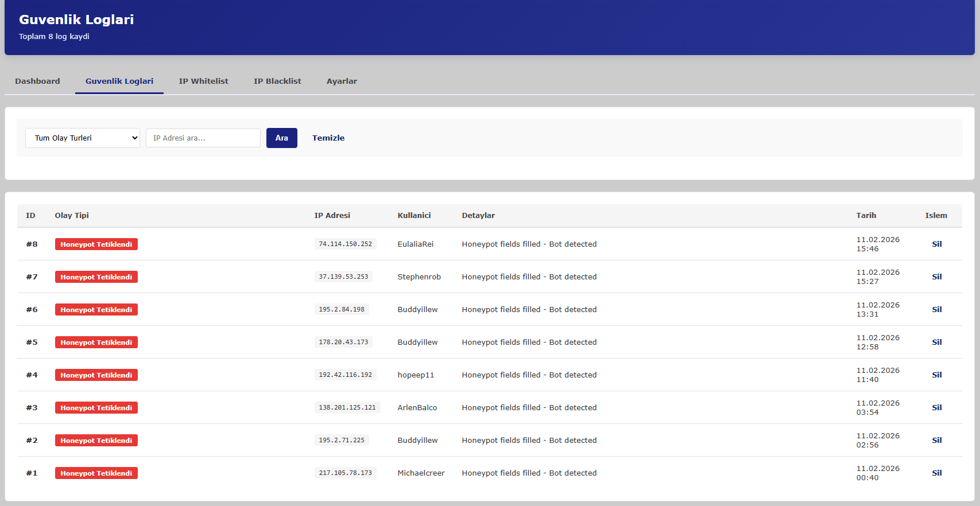980x506 pixels.
Task: Click the Guvenlik Loglari page title
Action: 76,20
